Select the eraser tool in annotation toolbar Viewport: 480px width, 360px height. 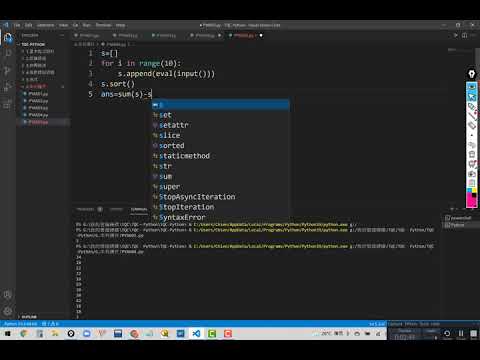coord(472,126)
